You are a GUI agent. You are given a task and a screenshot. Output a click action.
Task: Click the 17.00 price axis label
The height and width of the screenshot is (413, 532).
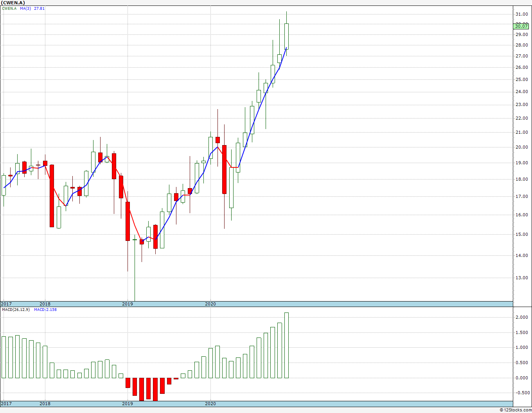pyautogui.click(x=521, y=197)
